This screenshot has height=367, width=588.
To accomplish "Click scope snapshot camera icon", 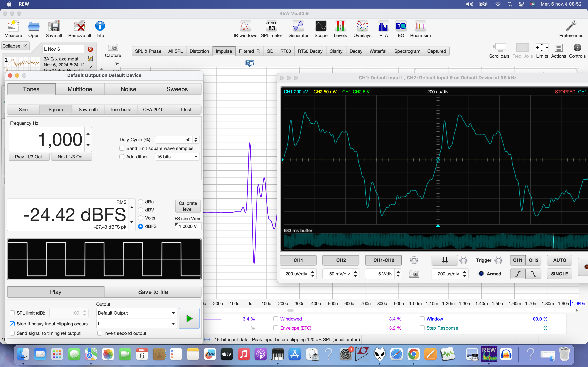I will (414, 274).
